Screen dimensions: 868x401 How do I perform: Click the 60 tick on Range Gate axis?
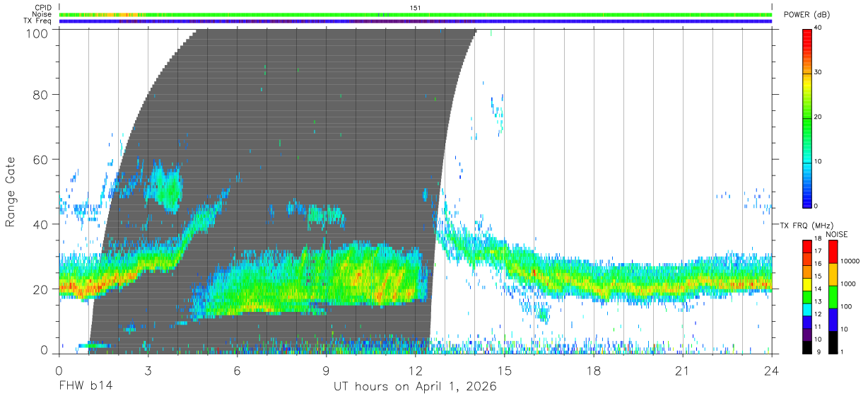point(41,160)
